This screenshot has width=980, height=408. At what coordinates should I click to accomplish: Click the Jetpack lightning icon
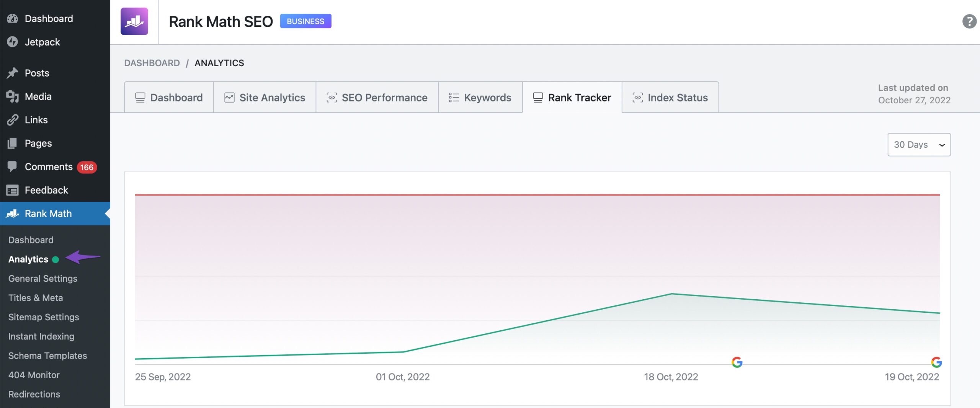[x=12, y=42]
